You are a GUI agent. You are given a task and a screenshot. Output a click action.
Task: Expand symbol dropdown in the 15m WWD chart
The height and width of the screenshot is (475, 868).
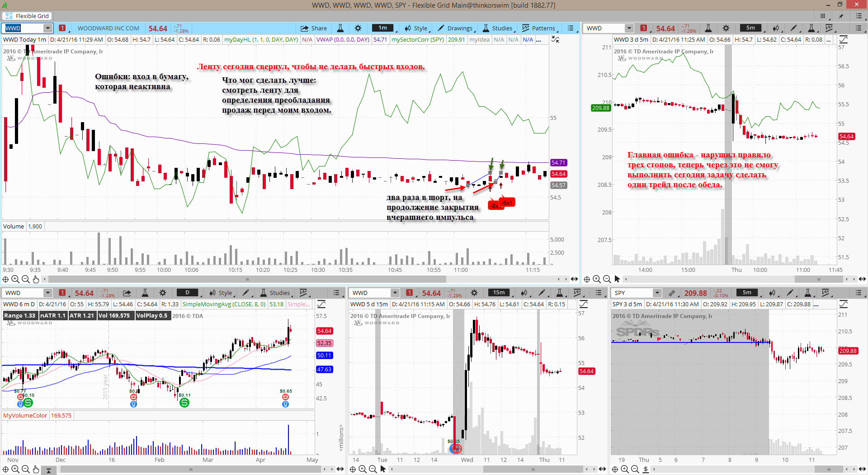click(x=395, y=293)
